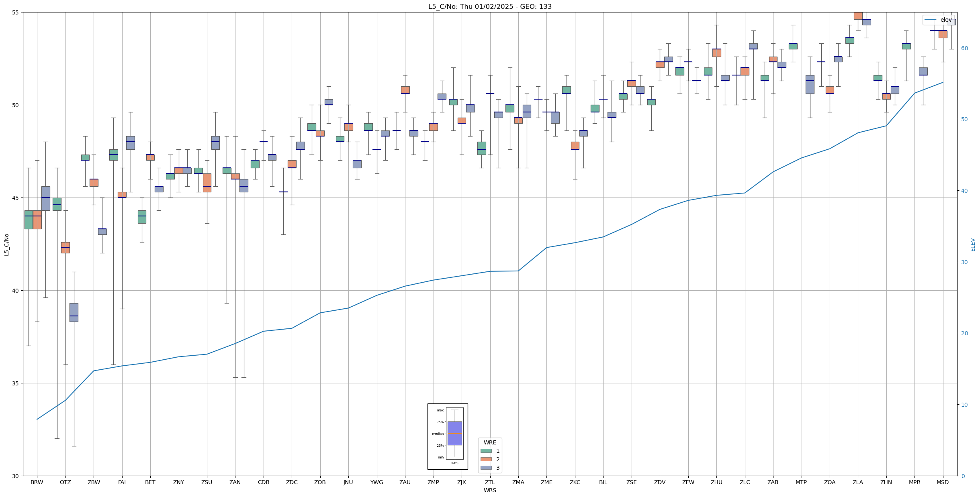The width and height of the screenshot is (980, 497).
Task: Click the chart title L5_C/No GEO 133
Action: point(489,6)
